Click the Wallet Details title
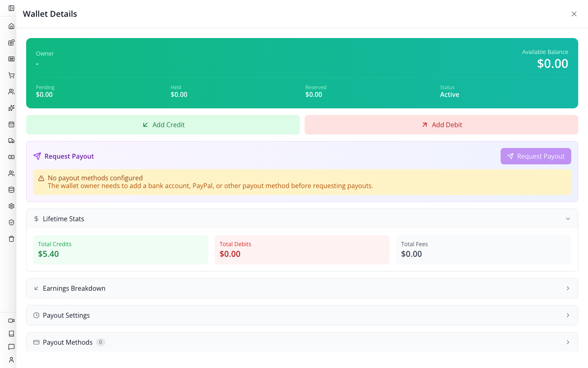 pyautogui.click(x=50, y=14)
